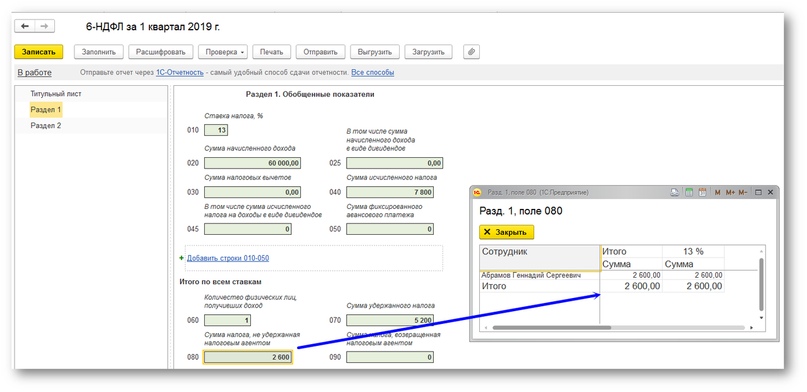Go forward with the right arrow button
807x392 pixels.
44,26
